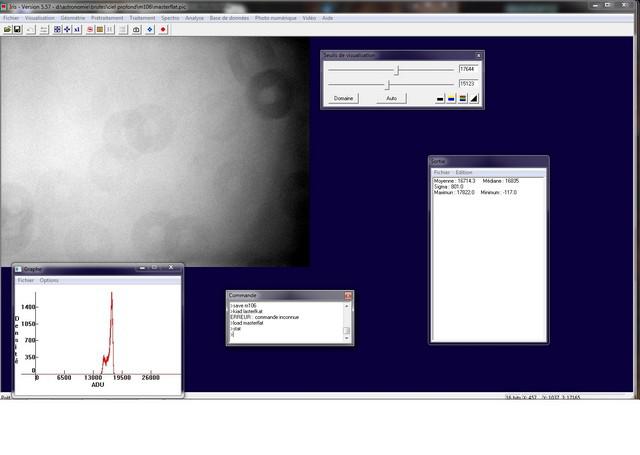The width and height of the screenshot is (640, 455).
Task: Click the high threshold field showing 17644
Action: click(x=468, y=69)
